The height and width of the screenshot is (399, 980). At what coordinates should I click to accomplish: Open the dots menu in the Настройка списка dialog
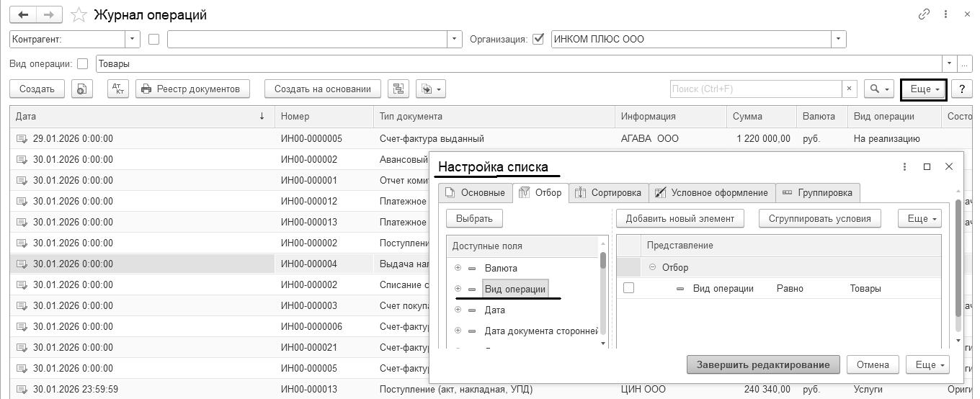coord(905,166)
